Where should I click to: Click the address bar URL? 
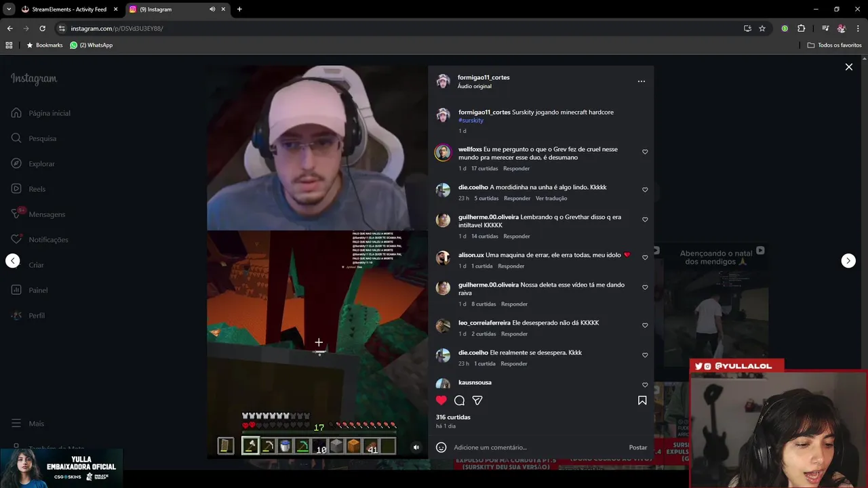pyautogui.click(x=117, y=28)
